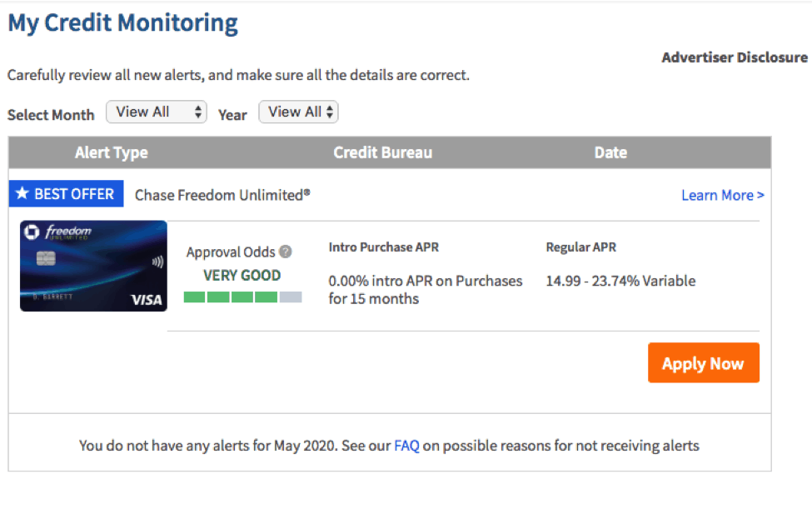
Task: Click the star icon in Best Offer badge
Action: [x=22, y=193]
